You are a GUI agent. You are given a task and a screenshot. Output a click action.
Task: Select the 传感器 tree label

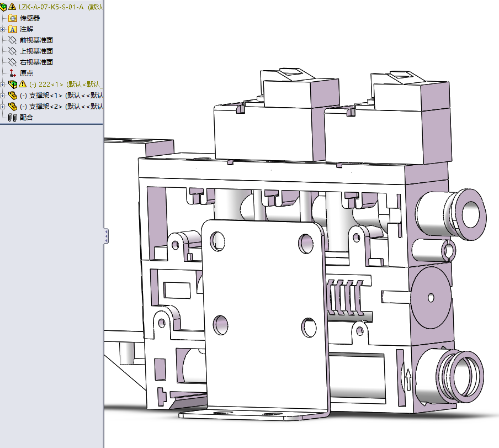[30, 18]
